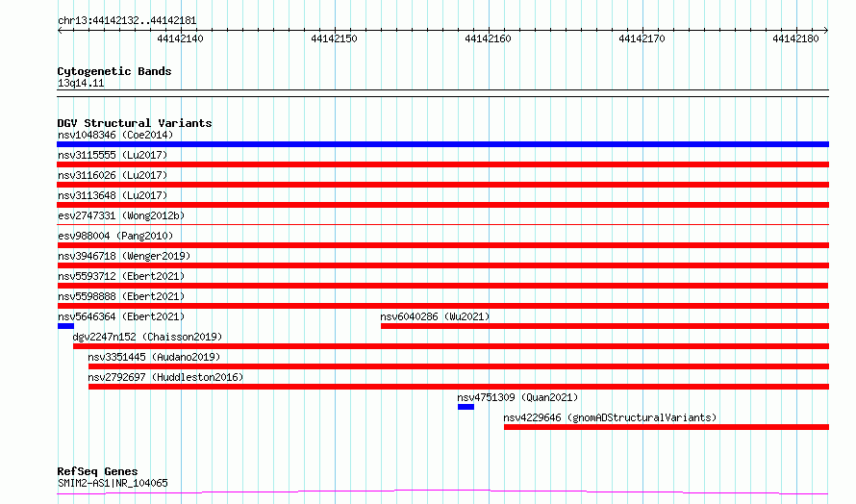Open dgv2247n152 (Chaisson2019) label

(147, 337)
